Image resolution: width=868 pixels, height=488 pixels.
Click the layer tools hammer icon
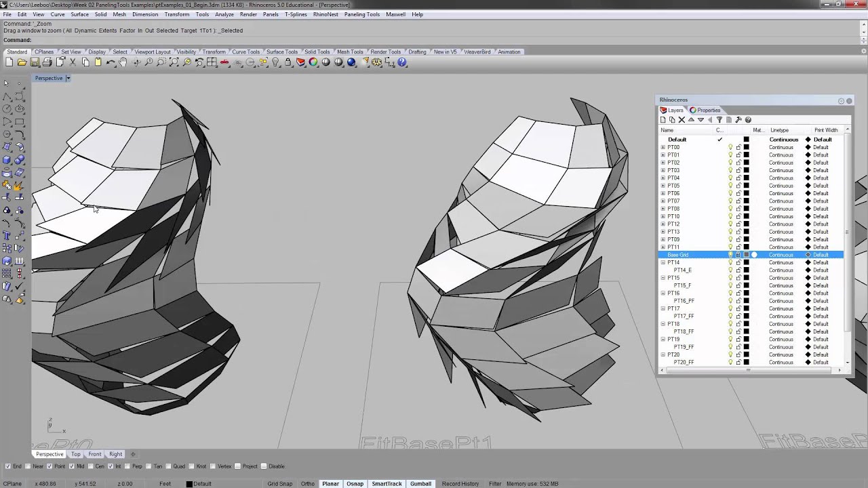(738, 120)
